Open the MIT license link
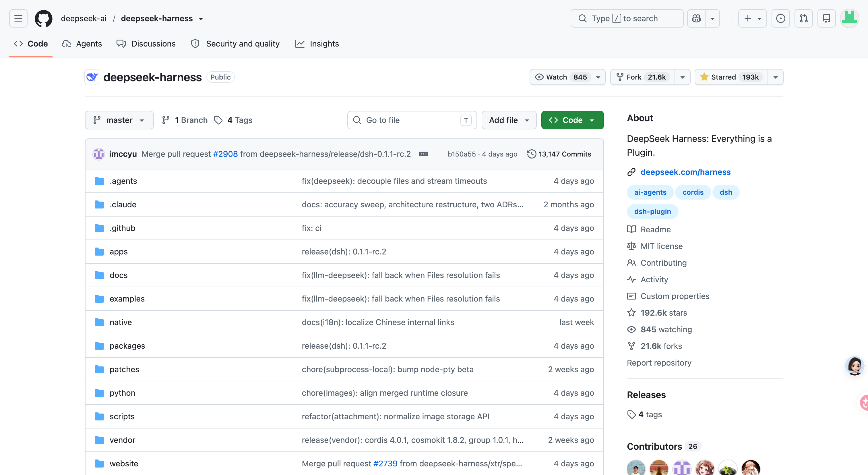The image size is (868, 475). pos(655,246)
